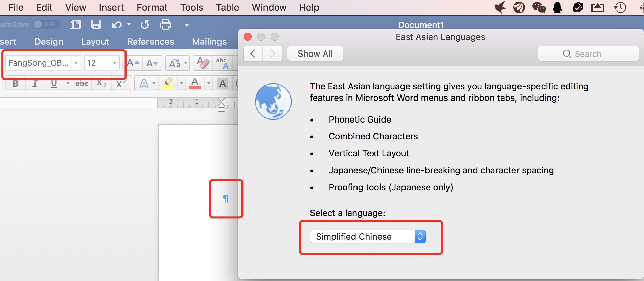Apply red font color

[195, 83]
